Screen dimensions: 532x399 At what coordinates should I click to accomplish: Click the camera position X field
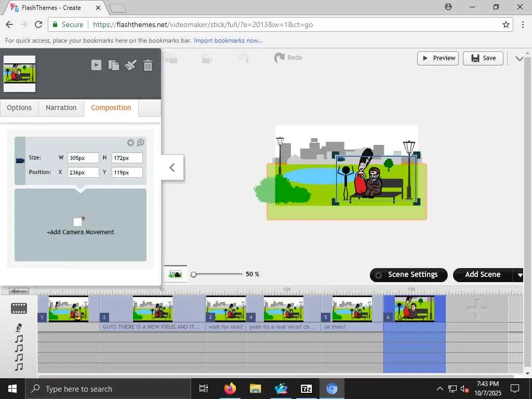click(83, 172)
